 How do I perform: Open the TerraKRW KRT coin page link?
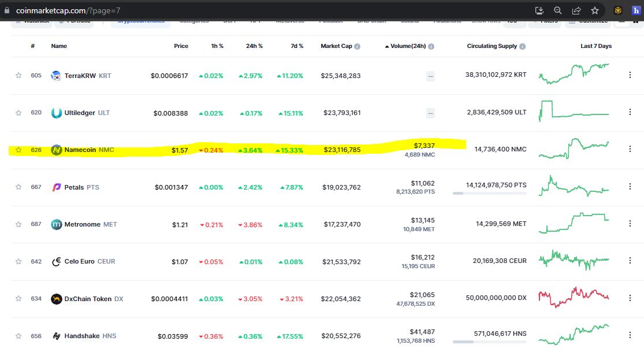pyautogui.click(x=88, y=76)
